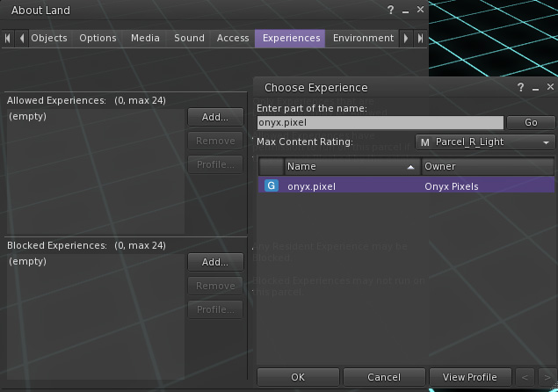Click Profile under Blocked Experiences
The height and width of the screenshot is (392, 558).
point(215,309)
